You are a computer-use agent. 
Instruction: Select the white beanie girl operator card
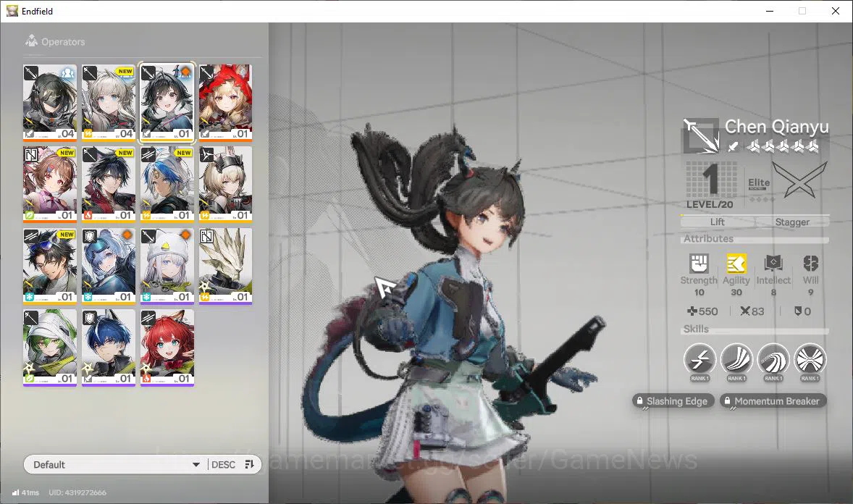pos(167,266)
